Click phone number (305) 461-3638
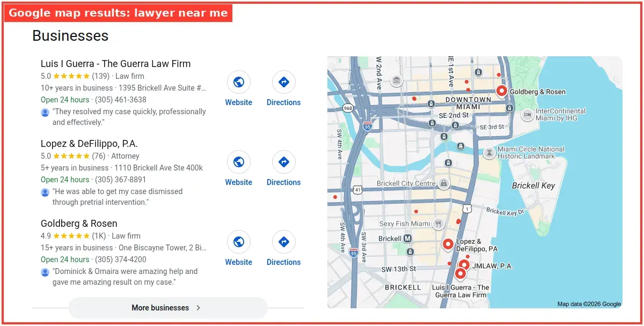The width and height of the screenshot is (644, 326). 121,100
